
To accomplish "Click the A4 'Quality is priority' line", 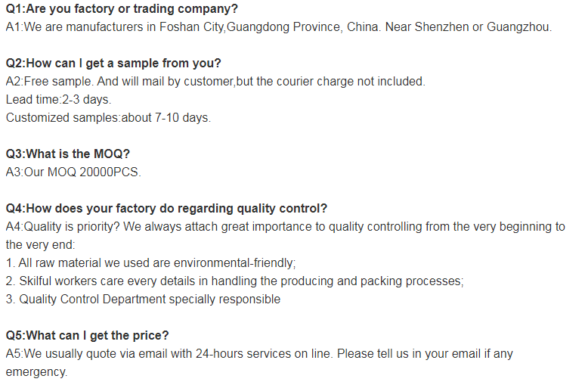I will (286, 227).
